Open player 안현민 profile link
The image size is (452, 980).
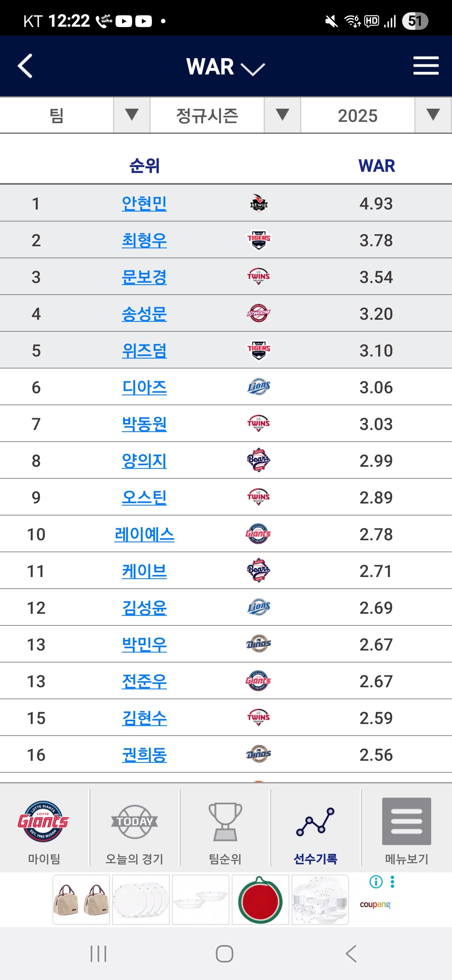click(144, 204)
